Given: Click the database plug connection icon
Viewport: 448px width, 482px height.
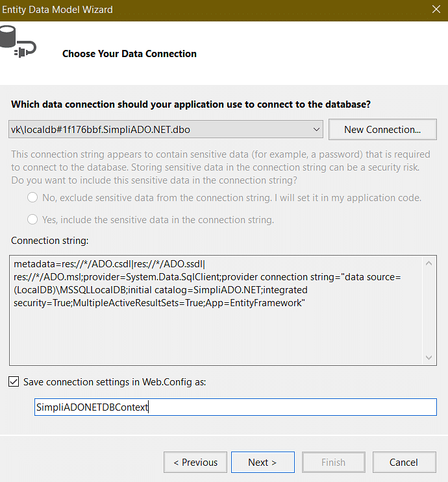Looking at the screenshot, I should point(18,42).
